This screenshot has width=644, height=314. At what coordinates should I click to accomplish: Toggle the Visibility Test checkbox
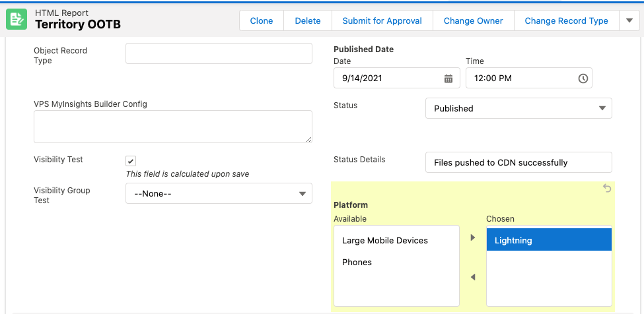[131, 161]
